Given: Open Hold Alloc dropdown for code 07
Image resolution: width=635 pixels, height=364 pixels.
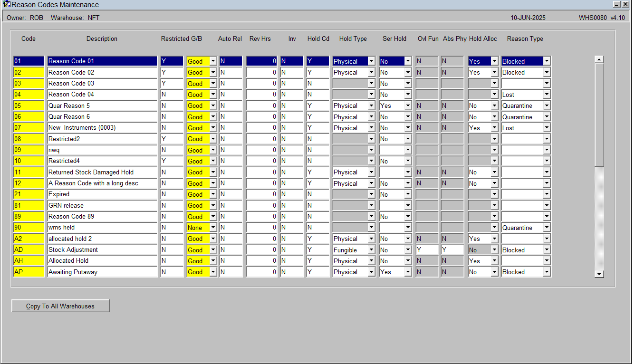Looking at the screenshot, I should pos(494,128).
